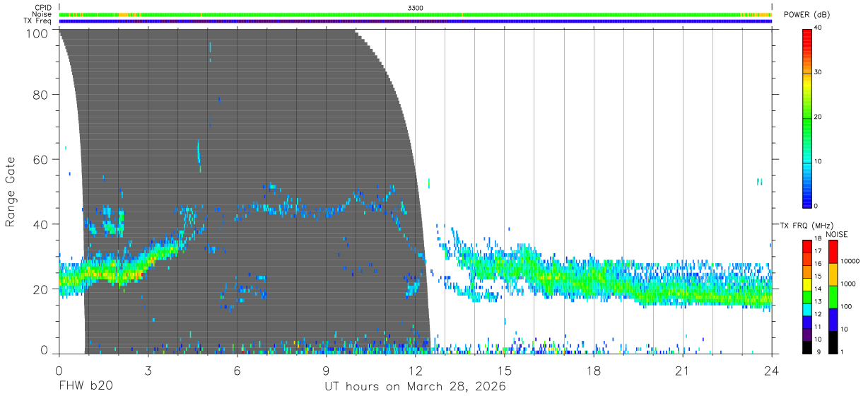868x401 pixels.
Task: Click the 1 tick on NOISE legend
Action: [x=841, y=351]
